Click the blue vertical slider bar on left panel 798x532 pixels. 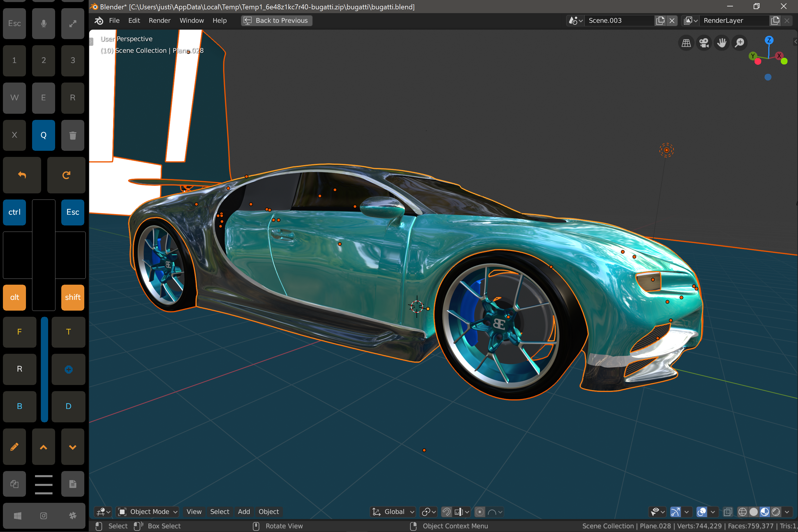[x=44, y=370]
